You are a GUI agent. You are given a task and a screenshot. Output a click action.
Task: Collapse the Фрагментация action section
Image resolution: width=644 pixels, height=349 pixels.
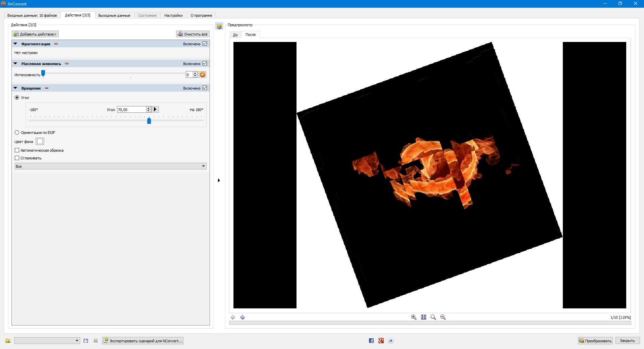point(15,44)
